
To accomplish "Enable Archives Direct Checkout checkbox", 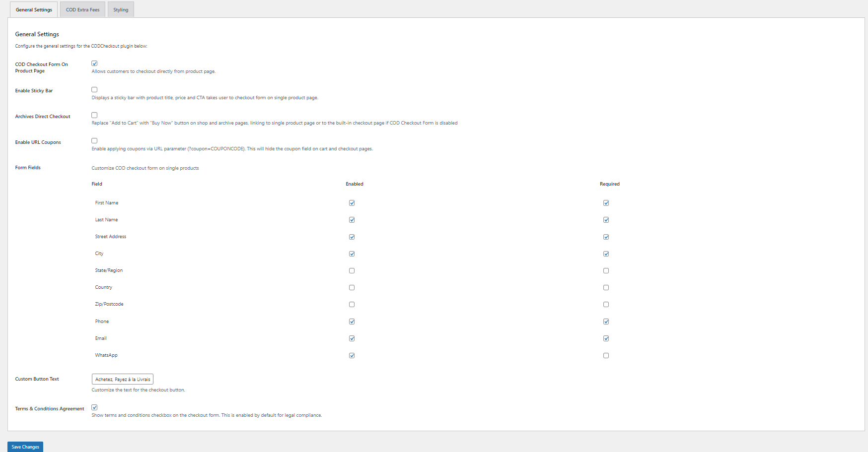I will pyautogui.click(x=94, y=115).
